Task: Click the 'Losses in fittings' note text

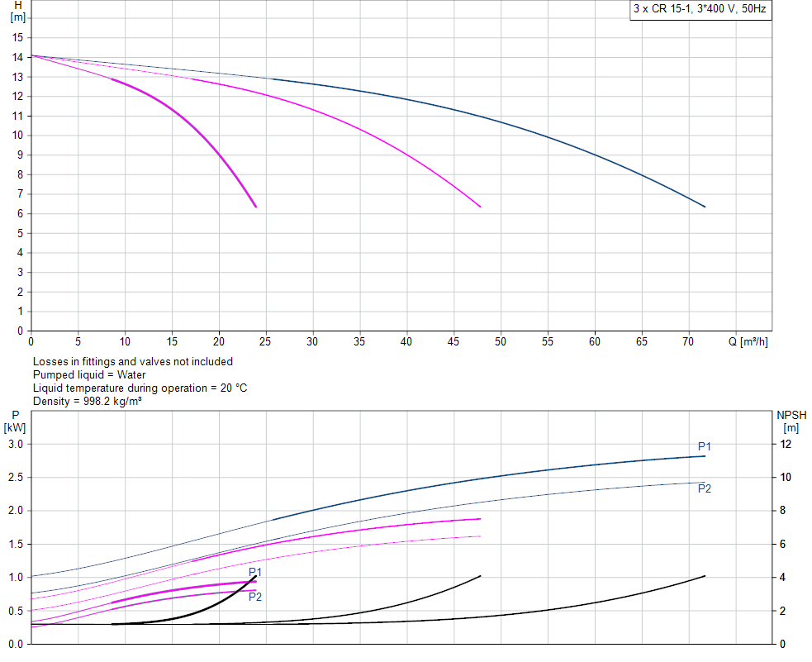Action: point(132,361)
